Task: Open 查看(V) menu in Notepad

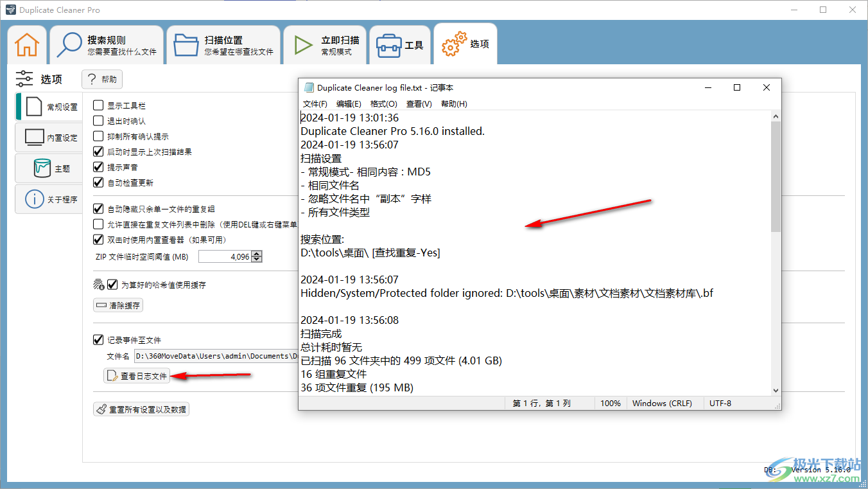Action: coord(419,103)
